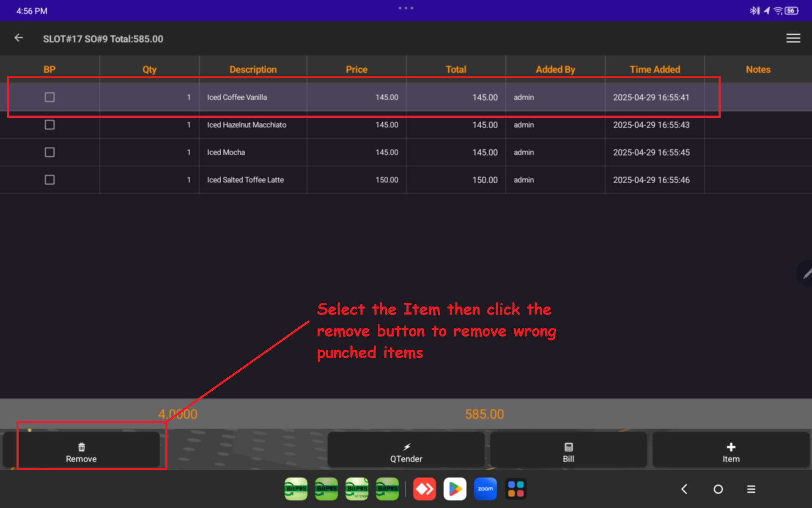Select the Iced Salted Toffee Latte checkbox
Screen dimensions: 812x508
coord(49,180)
